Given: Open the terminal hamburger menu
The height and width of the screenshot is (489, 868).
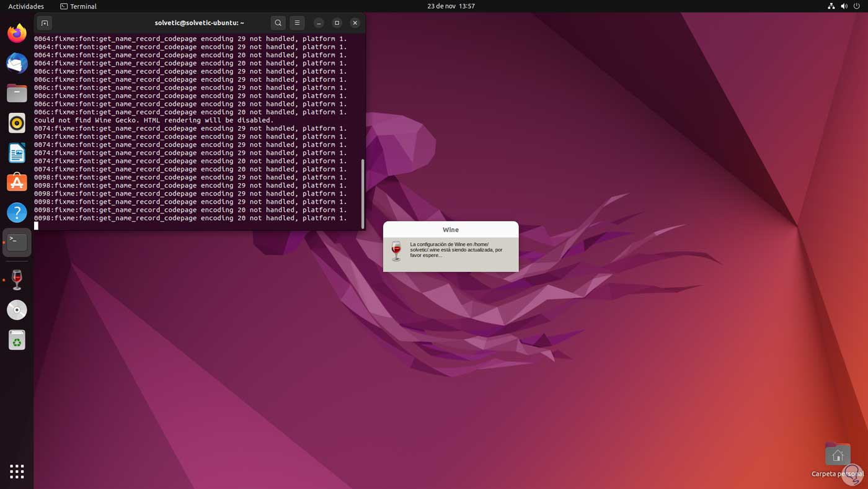Looking at the screenshot, I should pos(297,23).
